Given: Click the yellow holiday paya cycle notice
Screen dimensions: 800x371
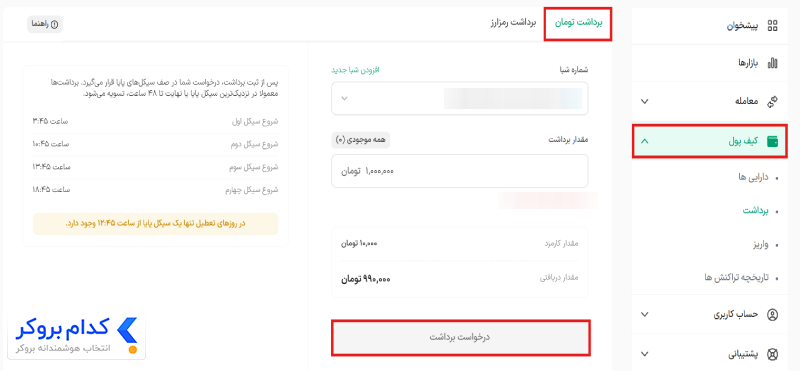Looking at the screenshot, I should click(x=155, y=224).
